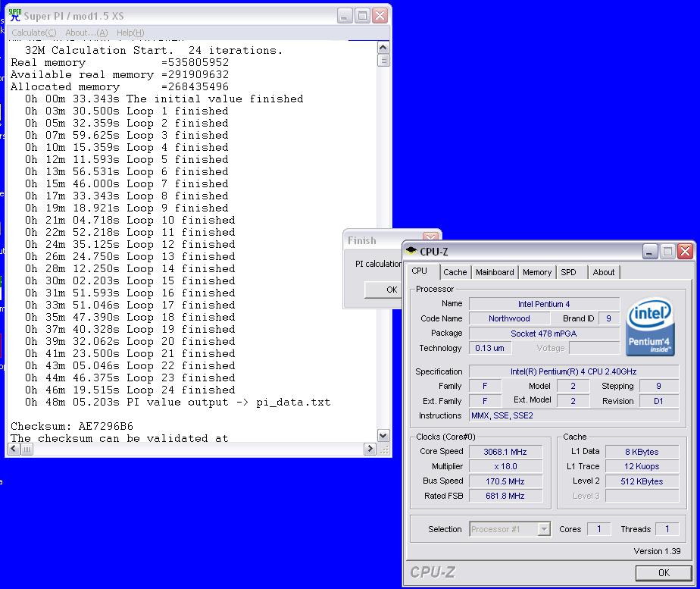The width and height of the screenshot is (700, 589).
Task: Click the vertical scrollbar thumb in Super PI
Action: [x=383, y=61]
